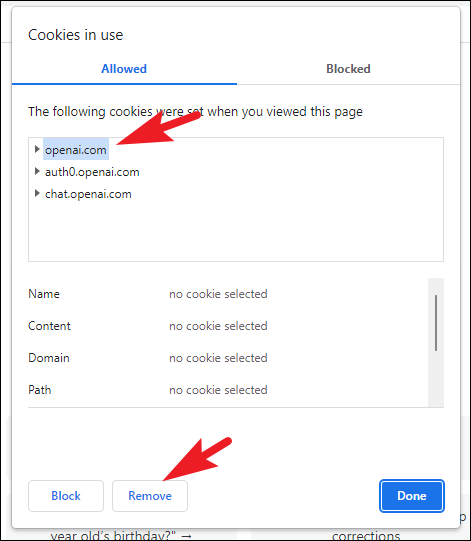Select chat.openai.com in the cookie list
The image size is (471, 541).
point(88,194)
